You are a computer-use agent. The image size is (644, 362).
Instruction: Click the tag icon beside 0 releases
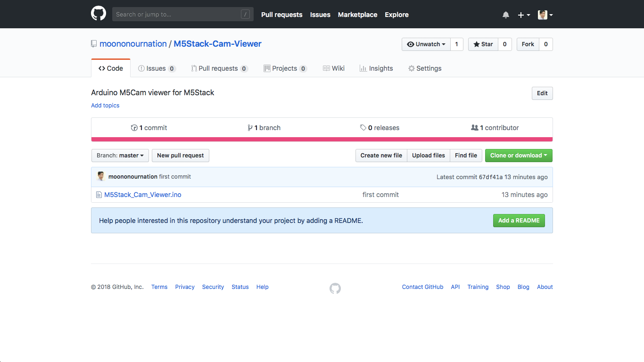[x=363, y=128]
